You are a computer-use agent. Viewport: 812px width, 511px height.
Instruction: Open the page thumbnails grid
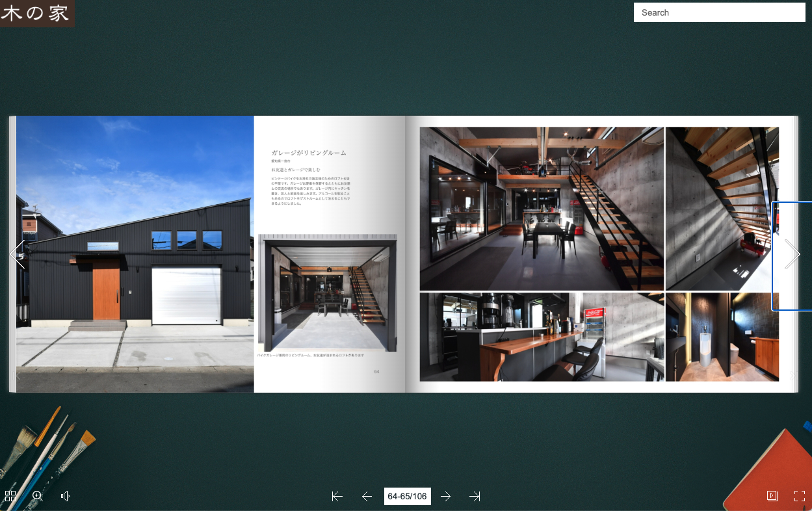(10, 496)
